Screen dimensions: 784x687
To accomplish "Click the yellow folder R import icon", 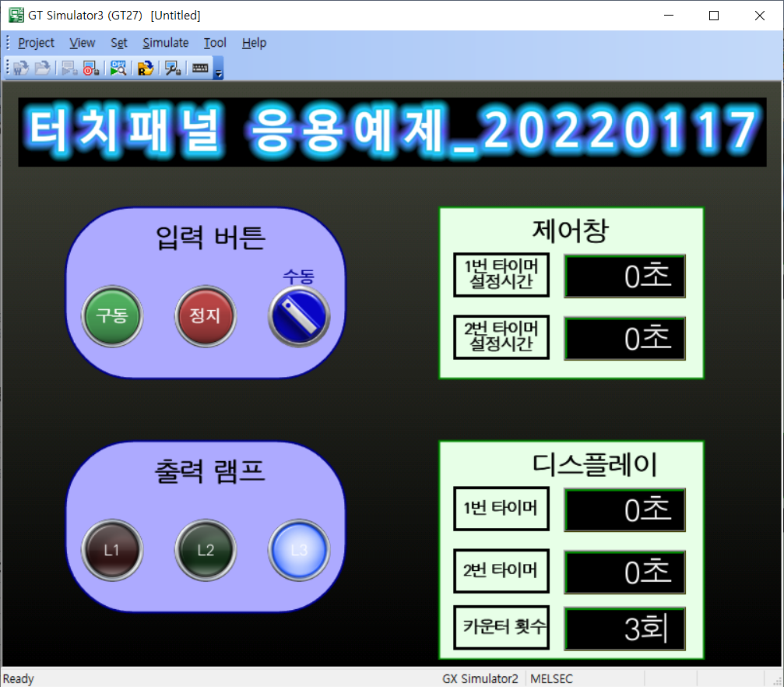I will coord(146,68).
